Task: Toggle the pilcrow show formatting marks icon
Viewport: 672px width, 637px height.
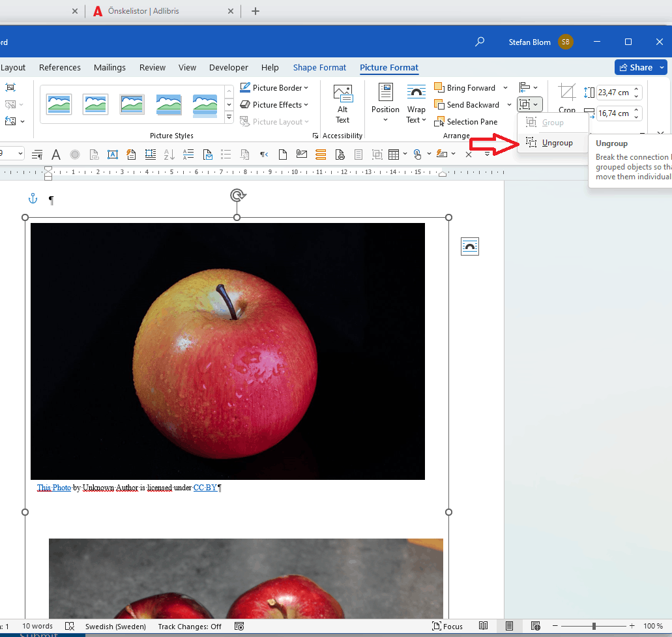Action: coord(264,155)
